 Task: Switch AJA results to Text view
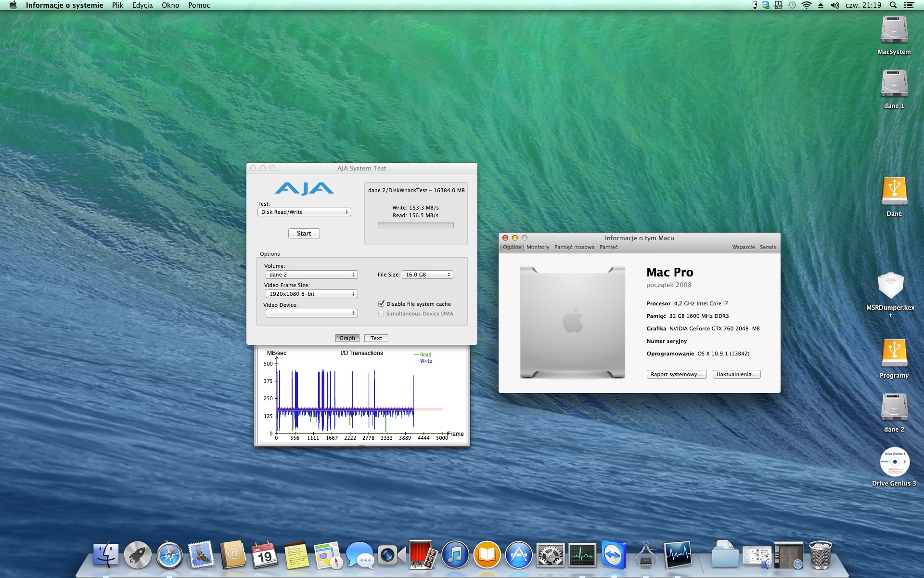click(376, 338)
